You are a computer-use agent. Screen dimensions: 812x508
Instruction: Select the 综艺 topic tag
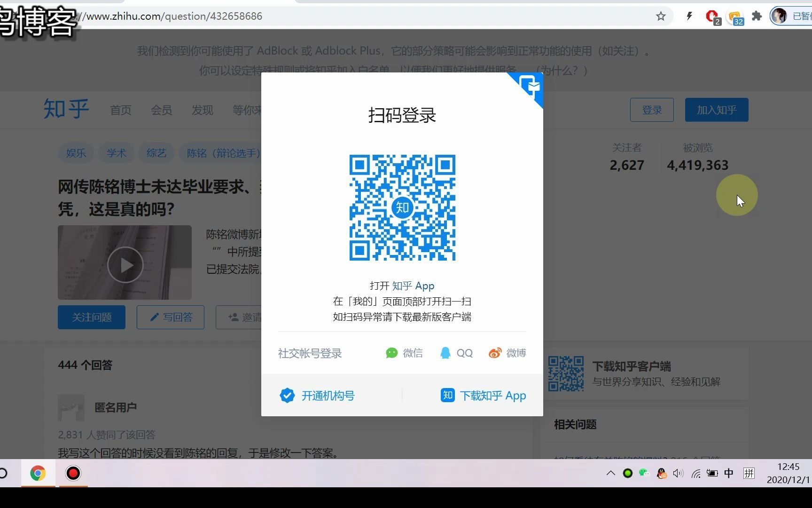[x=156, y=153]
